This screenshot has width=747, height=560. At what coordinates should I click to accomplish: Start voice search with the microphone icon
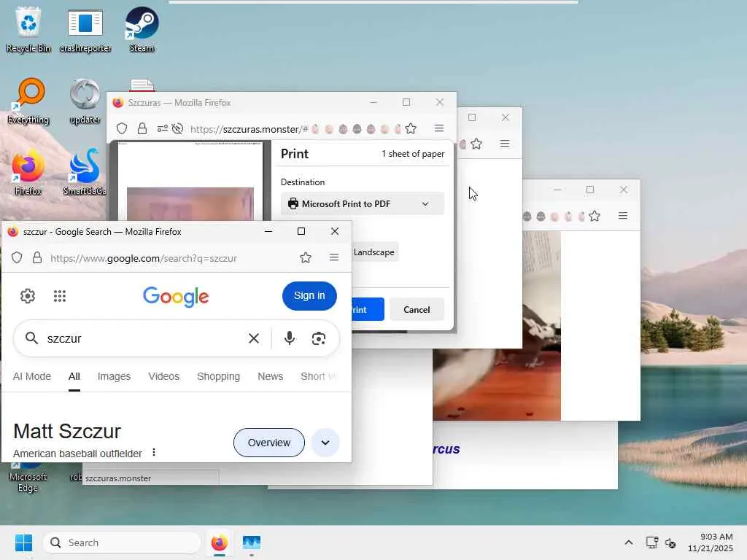pos(289,338)
